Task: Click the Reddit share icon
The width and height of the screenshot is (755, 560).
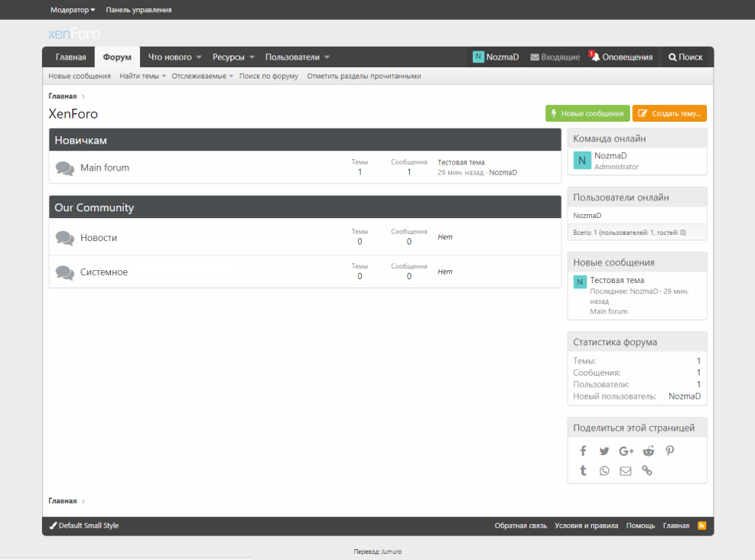Action: (649, 451)
